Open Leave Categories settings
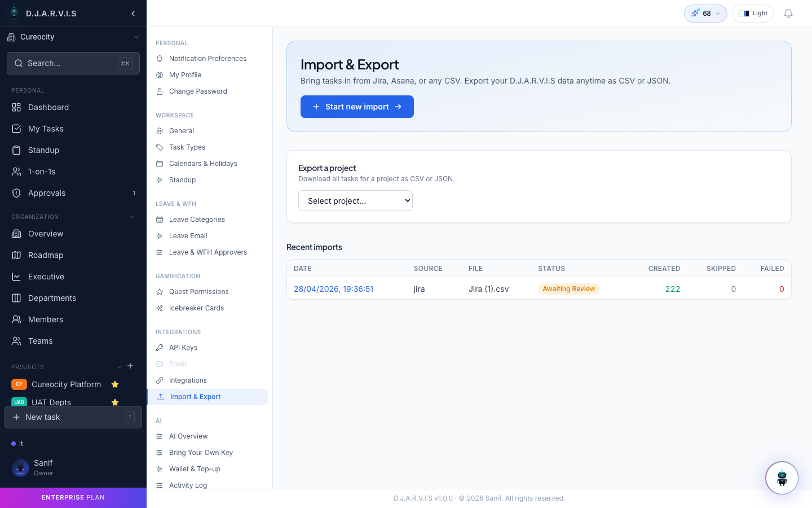This screenshot has width=812, height=508. 208,220
